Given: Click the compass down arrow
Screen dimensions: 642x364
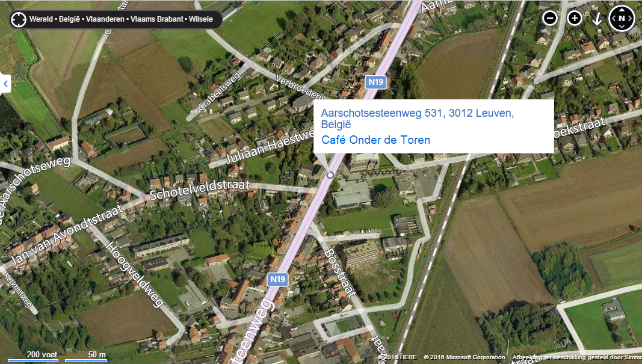Looking at the screenshot, I should click(622, 26).
